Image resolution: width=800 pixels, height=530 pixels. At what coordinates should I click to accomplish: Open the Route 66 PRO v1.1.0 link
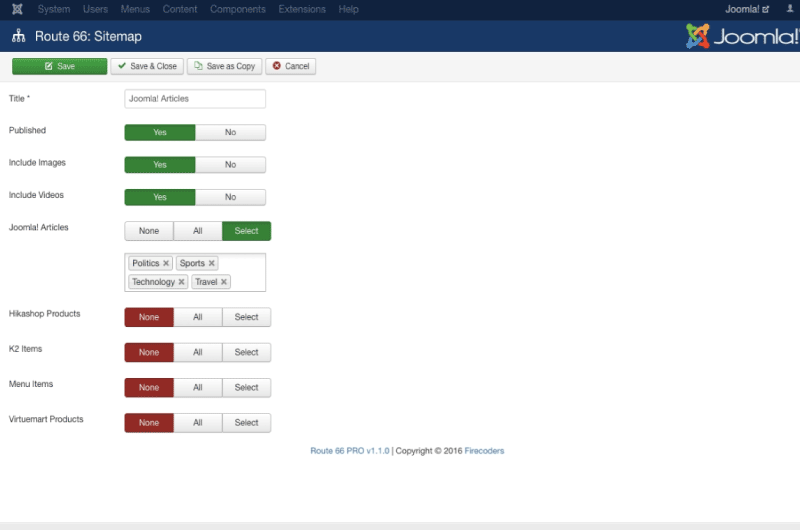(349, 451)
